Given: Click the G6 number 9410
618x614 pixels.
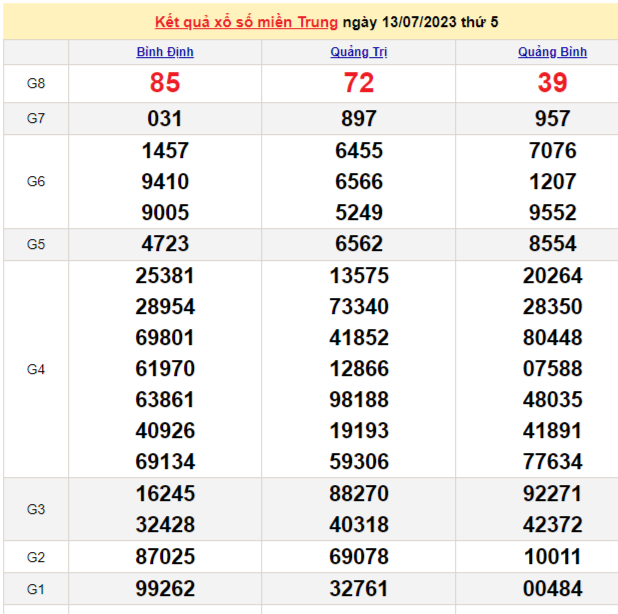Looking at the screenshot, I should (x=165, y=182).
